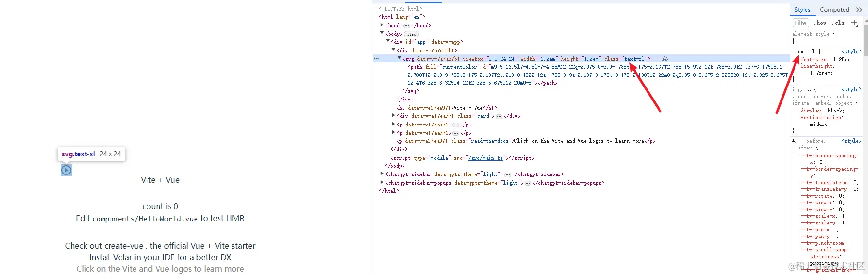Click the flex badge next to body tag
868x274 pixels.
[412, 34]
